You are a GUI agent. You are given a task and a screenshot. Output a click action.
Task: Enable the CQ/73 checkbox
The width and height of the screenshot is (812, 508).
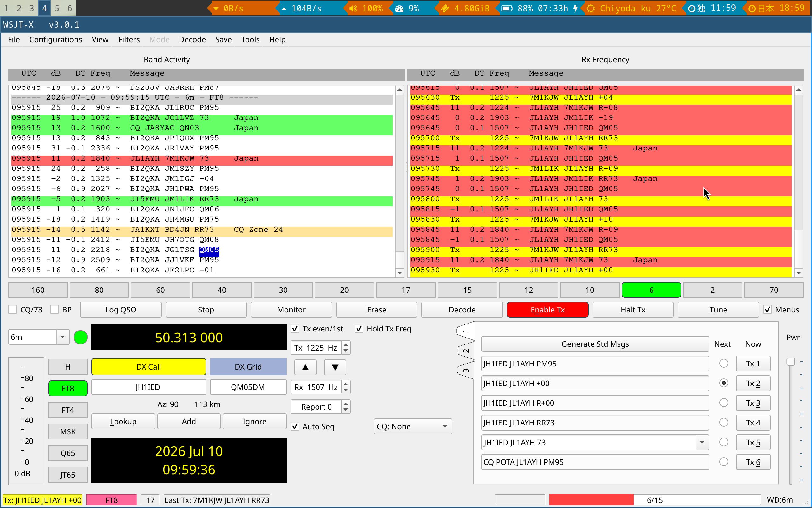pyautogui.click(x=13, y=310)
